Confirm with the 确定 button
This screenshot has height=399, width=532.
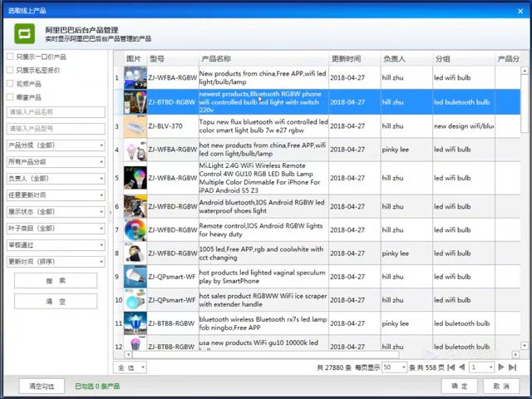pyautogui.click(x=460, y=386)
